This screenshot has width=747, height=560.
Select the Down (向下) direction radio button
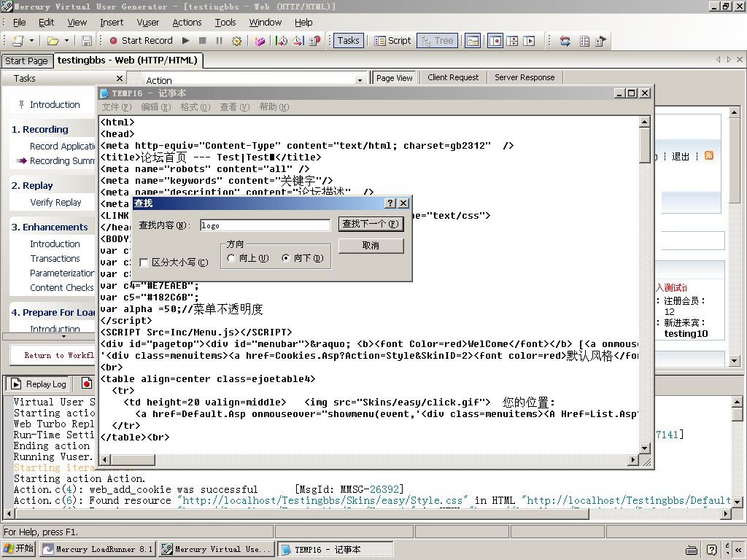point(285,258)
